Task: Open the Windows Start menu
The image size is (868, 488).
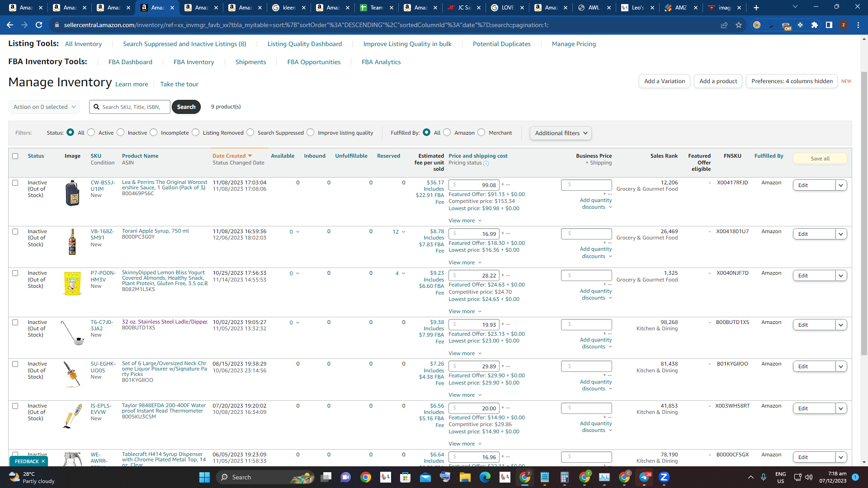Action: (204, 477)
